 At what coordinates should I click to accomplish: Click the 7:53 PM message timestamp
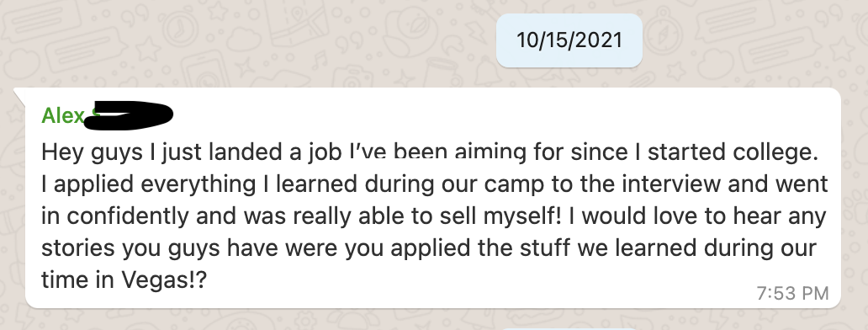click(792, 294)
